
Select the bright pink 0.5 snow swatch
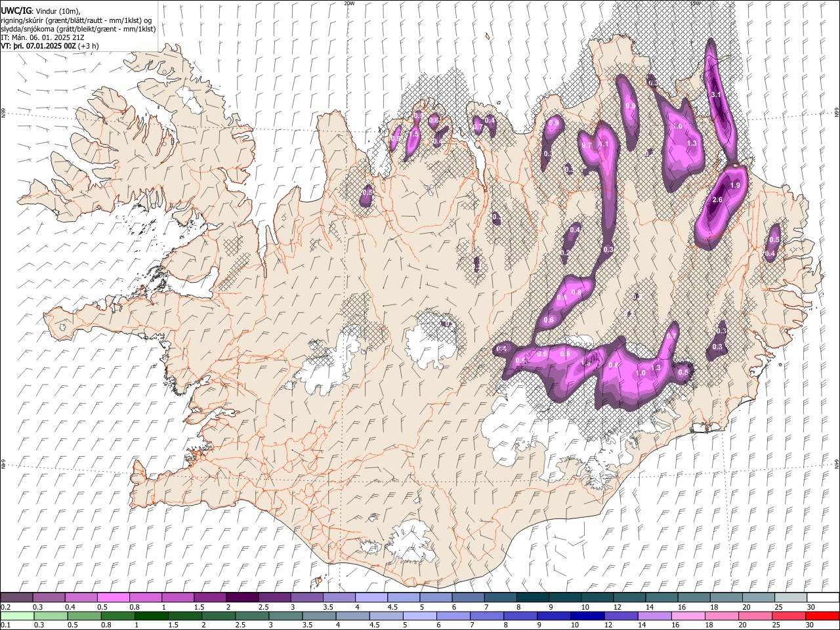[x=113, y=597]
